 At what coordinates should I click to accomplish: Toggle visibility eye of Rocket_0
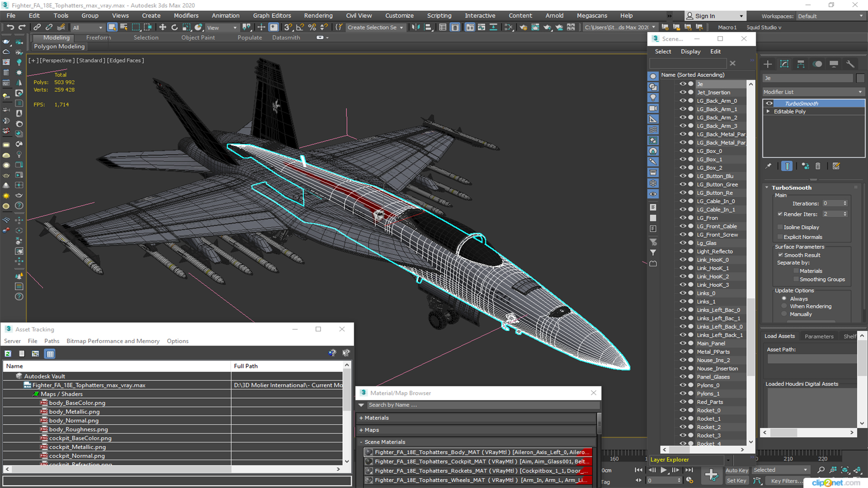pos(683,410)
